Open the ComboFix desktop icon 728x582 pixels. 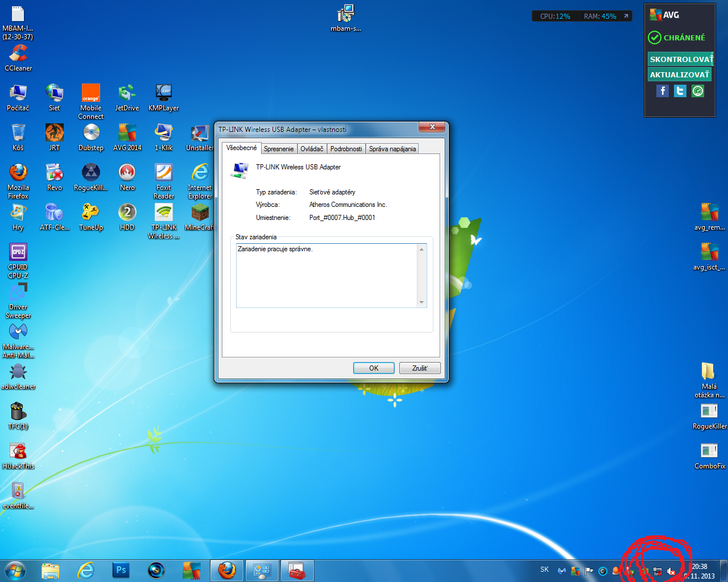coord(710,455)
